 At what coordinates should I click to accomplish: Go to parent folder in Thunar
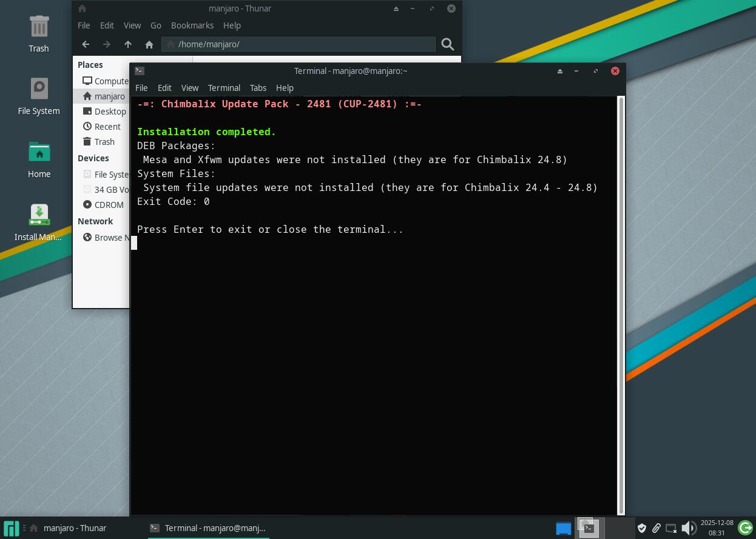pos(128,44)
